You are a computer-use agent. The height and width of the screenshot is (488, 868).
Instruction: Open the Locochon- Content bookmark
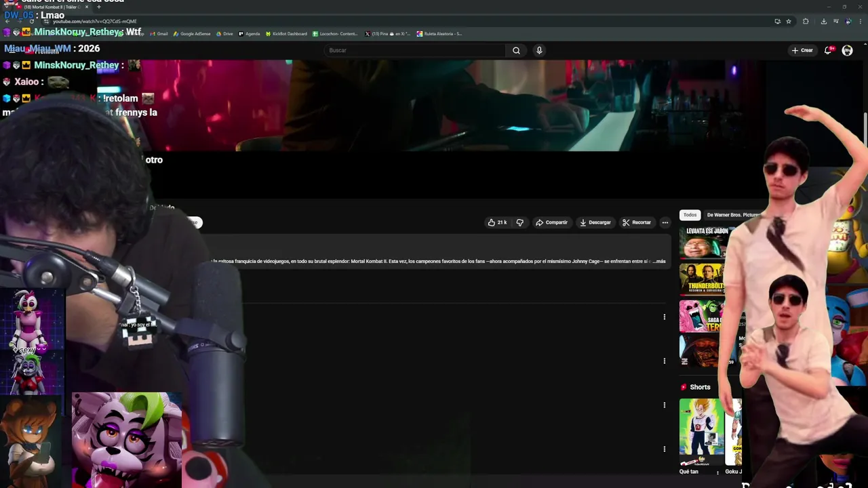336,34
